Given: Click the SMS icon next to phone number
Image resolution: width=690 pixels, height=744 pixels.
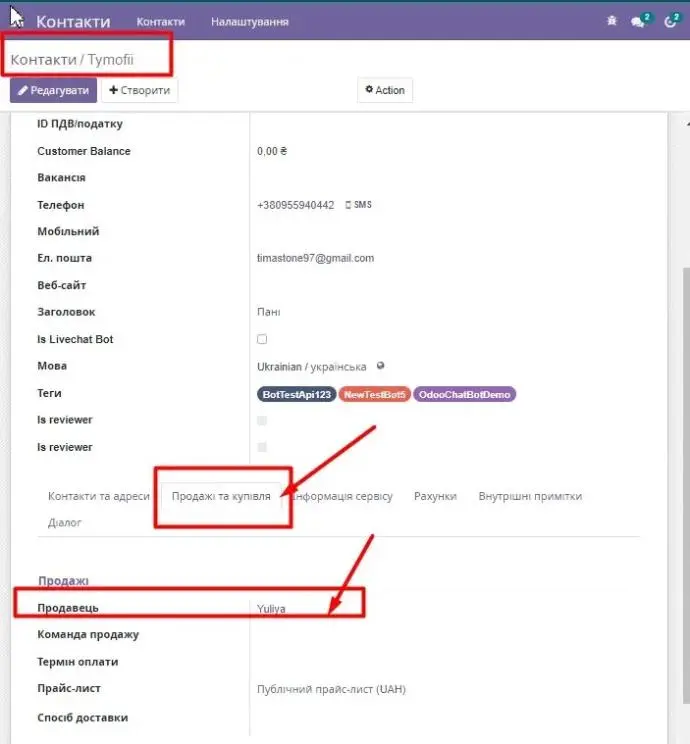Looking at the screenshot, I should [358, 205].
